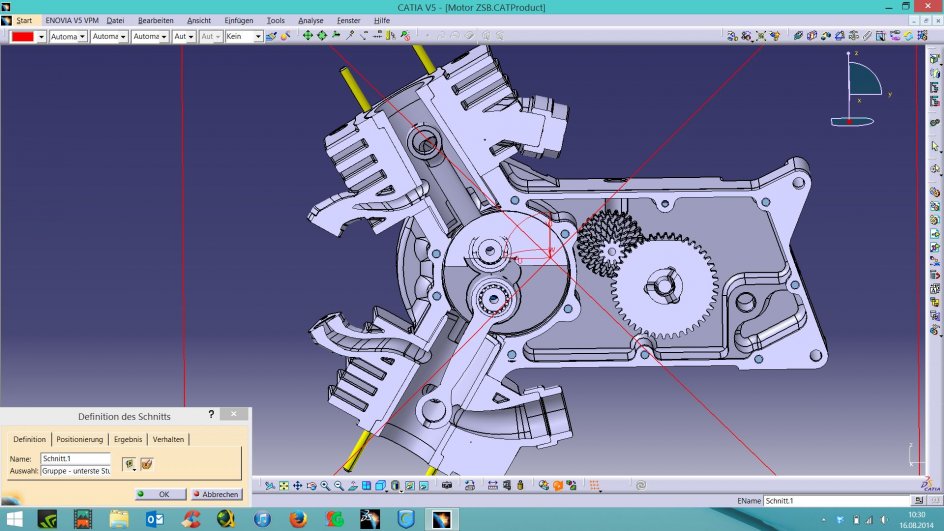This screenshot has height=531, width=944.
Task: Confirm the section with OK button
Action: [x=158, y=494]
